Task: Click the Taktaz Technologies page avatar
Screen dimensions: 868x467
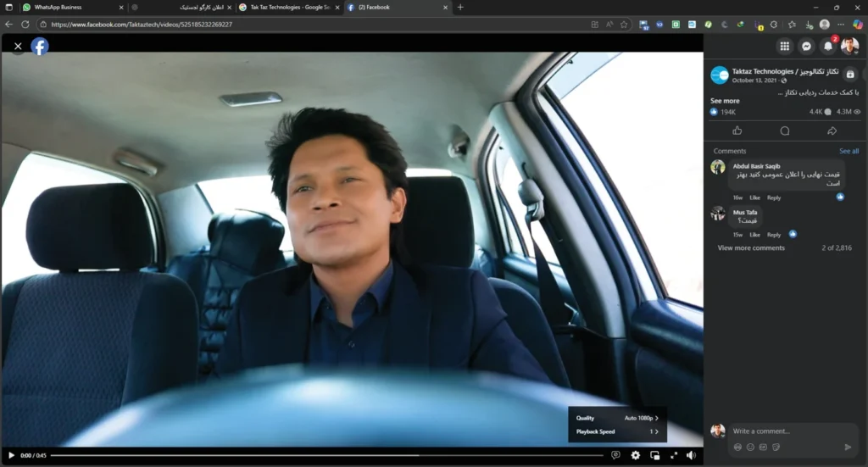Action: tap(720, 75)
